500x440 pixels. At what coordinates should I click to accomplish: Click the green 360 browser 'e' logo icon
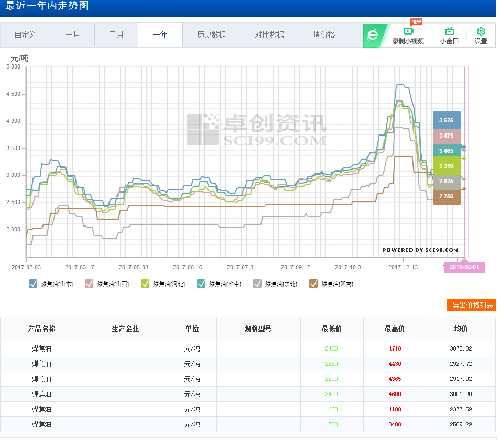coord(373,35)
